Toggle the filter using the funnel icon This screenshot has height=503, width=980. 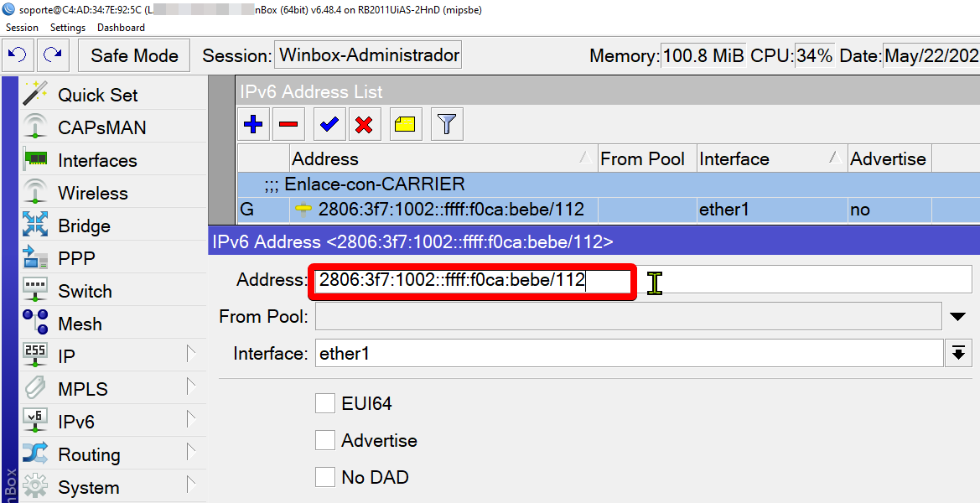[x=446, y=123]
